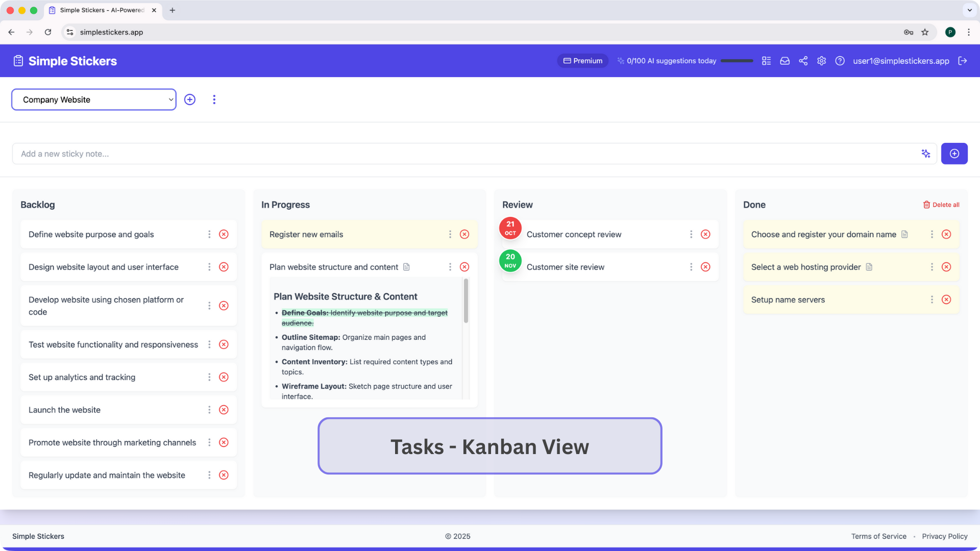Click the Premium badge in the header
This screenshot has width=980, height=551.
582,61
